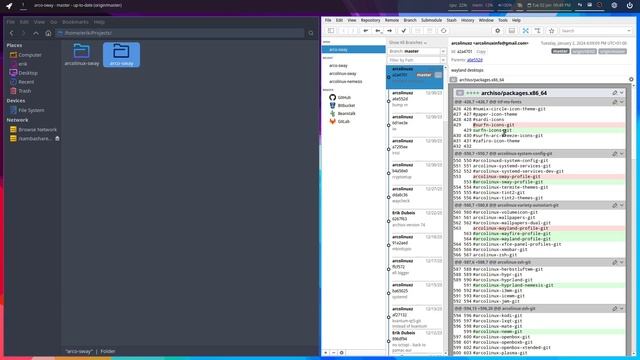The image size is (640, 360).
Task: Open the Branch master combo box
Action: tap(416, 51)
